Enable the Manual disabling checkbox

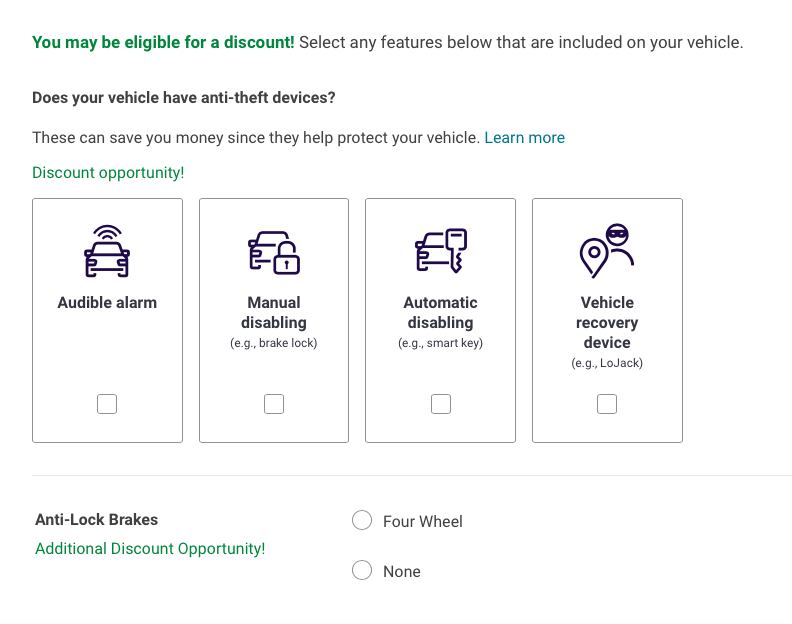pyautogui.click(x=274, y=404)
